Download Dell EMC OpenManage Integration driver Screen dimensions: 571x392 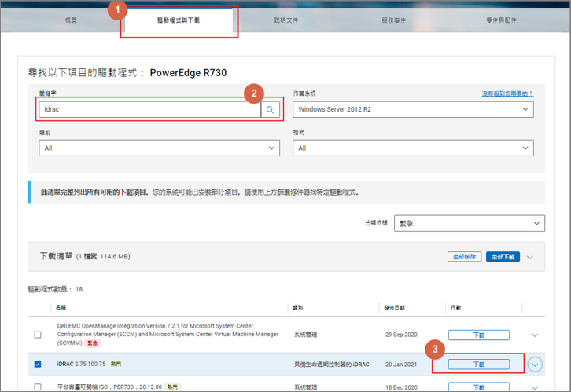tap(478, 335)
